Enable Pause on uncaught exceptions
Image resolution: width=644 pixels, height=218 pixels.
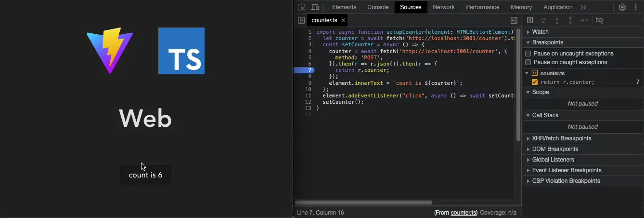(528, 54)
